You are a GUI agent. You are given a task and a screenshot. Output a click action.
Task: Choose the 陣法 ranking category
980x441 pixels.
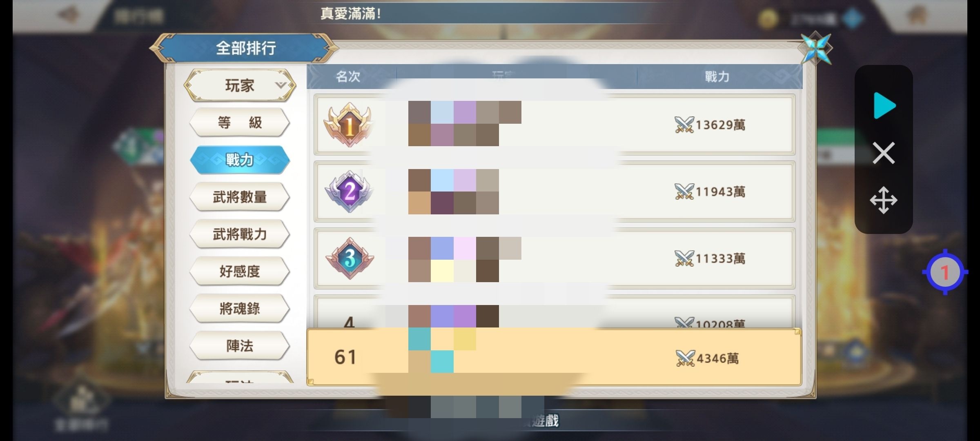(240, 346)
